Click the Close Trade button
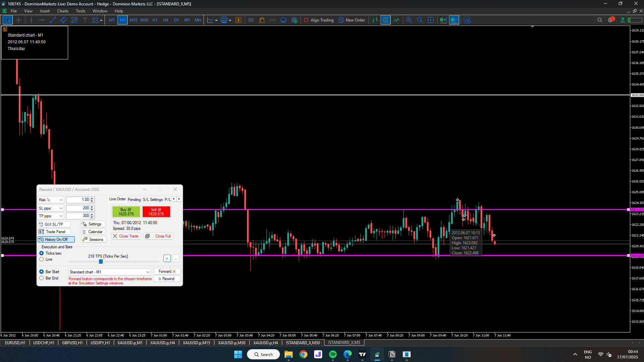 tap(126, 236)
